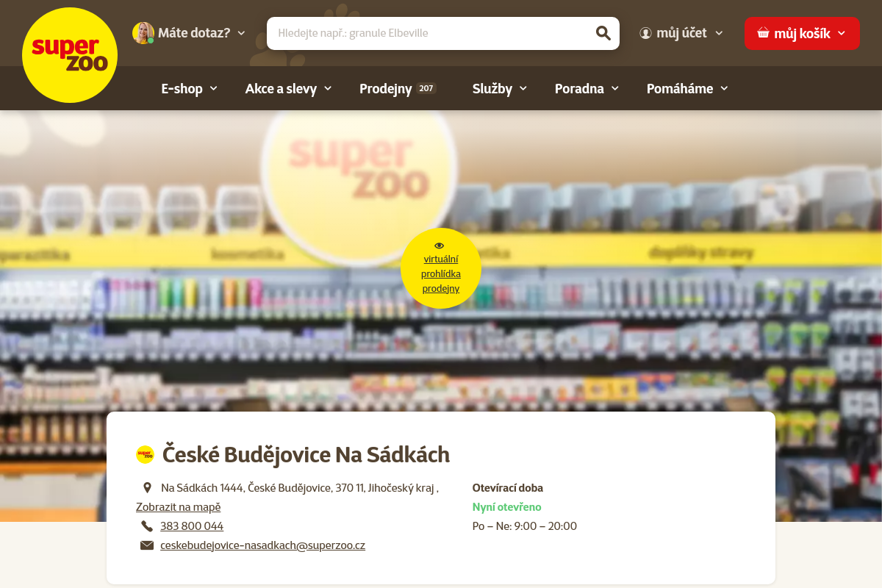
Task: Go to Prodejny with 207 stores
Action: click(x=398, y=88)
